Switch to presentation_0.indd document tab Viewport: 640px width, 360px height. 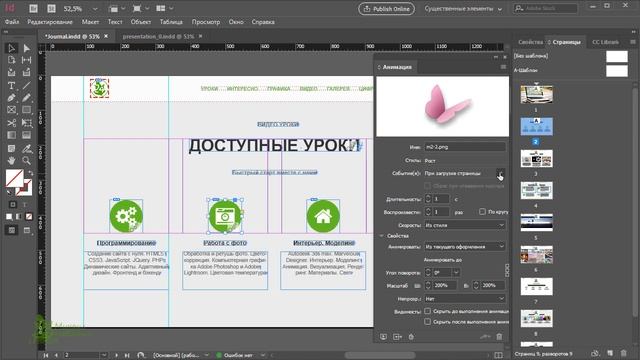coord(158,36)
